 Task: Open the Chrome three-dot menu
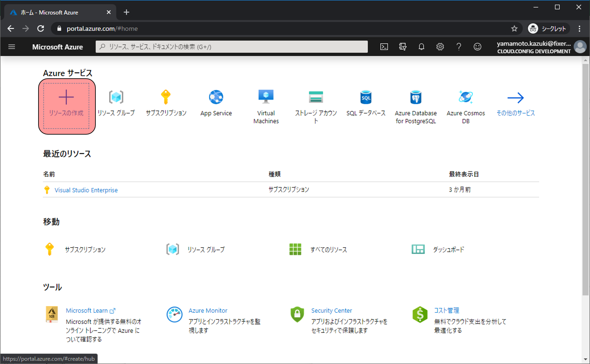pos(579,29)
